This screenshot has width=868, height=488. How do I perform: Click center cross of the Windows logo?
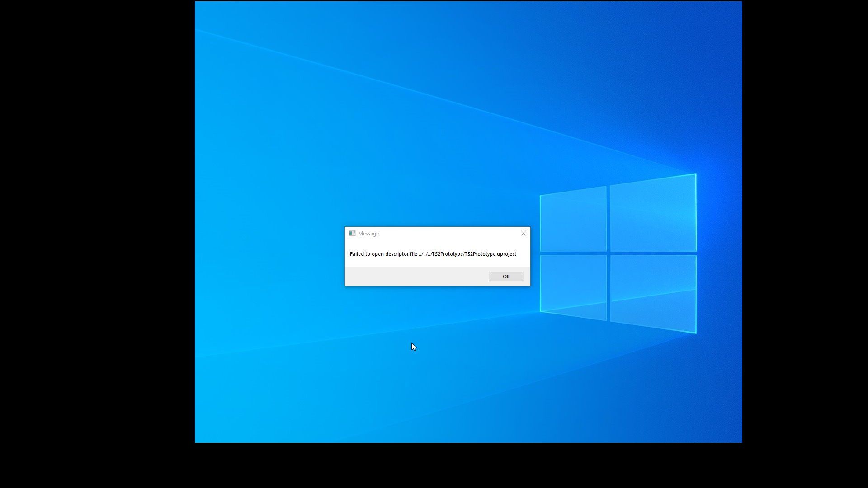pos(608,253)
